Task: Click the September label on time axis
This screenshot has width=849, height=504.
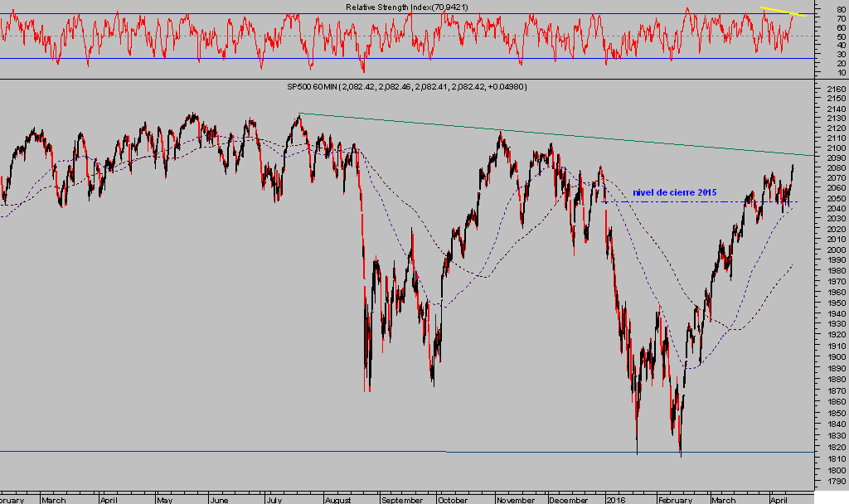Action: [401, 500]
